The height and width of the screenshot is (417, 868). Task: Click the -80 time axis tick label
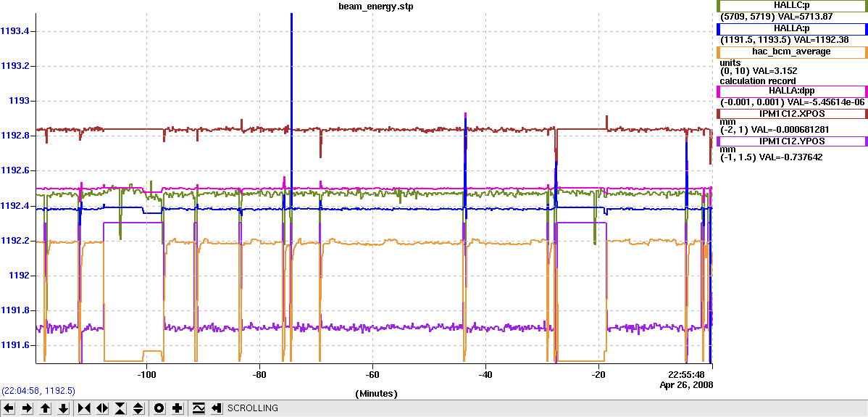pyautogui.click(x=259, y=373)
